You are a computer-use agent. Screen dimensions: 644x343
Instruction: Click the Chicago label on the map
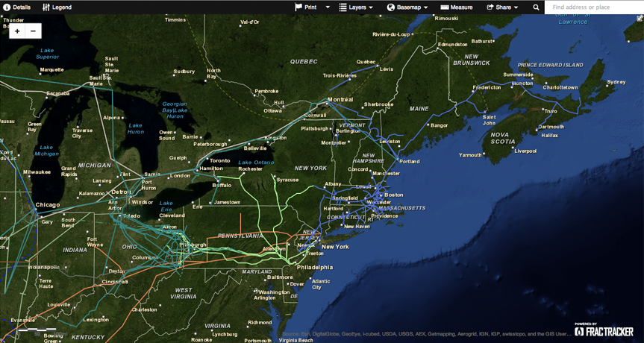47,204
